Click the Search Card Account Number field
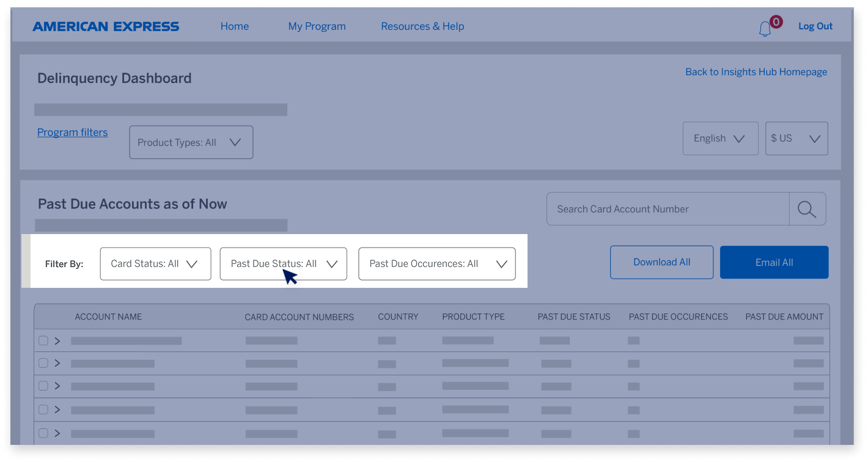868x462 pixels. click(666, 208)
